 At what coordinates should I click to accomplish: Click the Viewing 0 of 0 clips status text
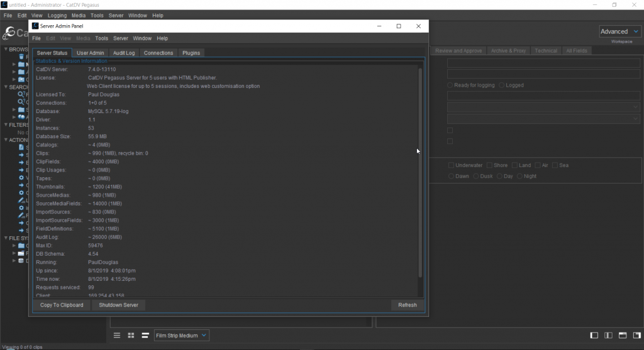coord(22,347)
